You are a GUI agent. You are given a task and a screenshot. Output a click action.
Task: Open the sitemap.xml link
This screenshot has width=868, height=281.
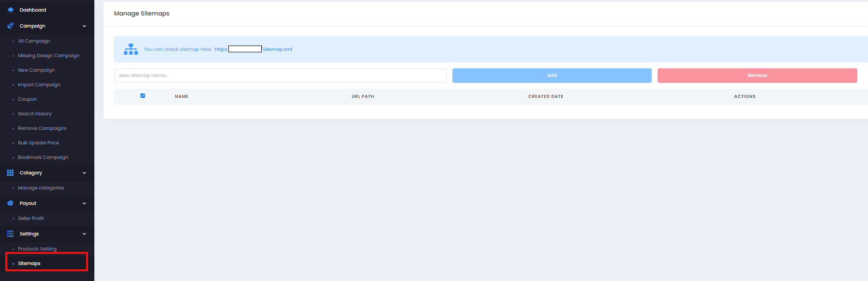(253, 49)
